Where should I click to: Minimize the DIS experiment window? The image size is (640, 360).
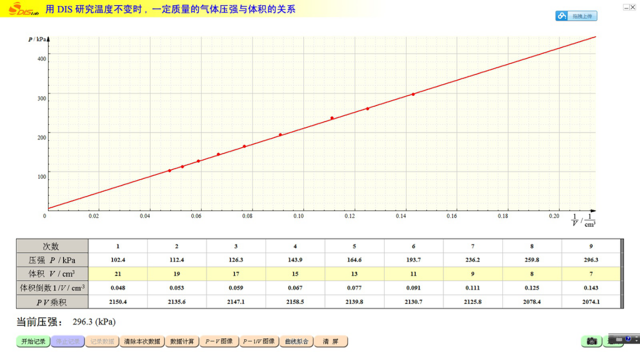pyautogui.click(x=626, y=7)
